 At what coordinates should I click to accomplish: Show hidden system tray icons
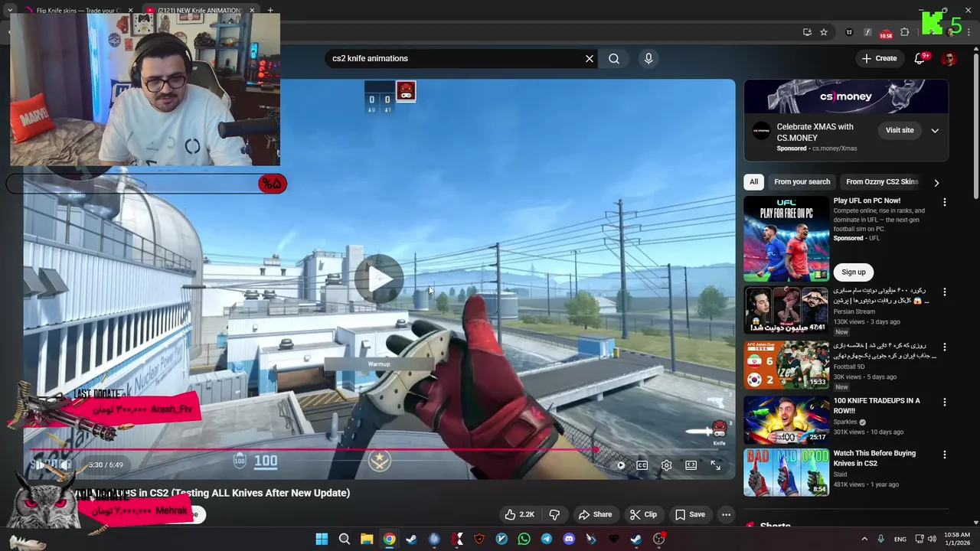(864, 539)
